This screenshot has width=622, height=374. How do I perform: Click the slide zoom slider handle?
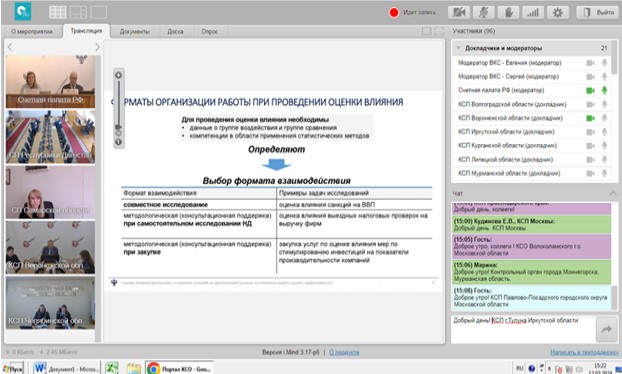118,127
